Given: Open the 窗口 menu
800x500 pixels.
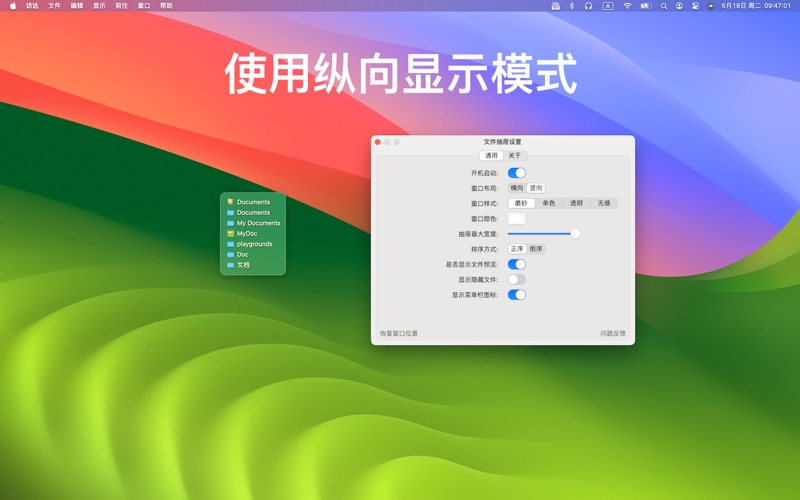Looking at the screenshot, I should [144, 6].
